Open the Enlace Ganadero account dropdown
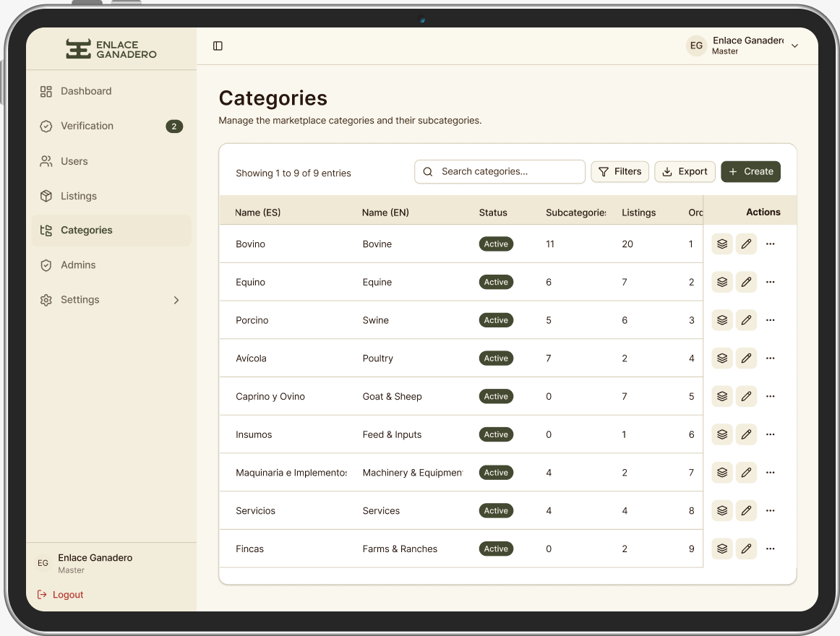 (x=742, y=46)
